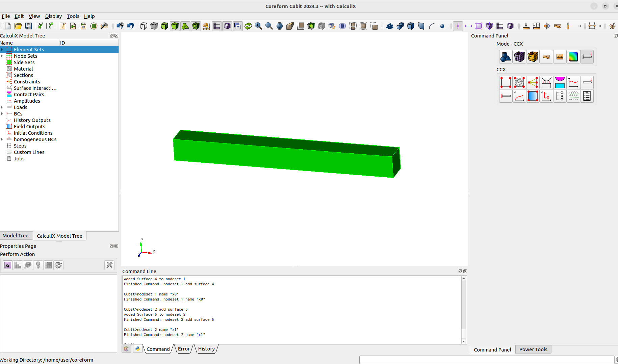The height and width of the screenshot is (364, 618).
Task: Open the contour results (rainbow) mode icon
Action: click(573, 56)
